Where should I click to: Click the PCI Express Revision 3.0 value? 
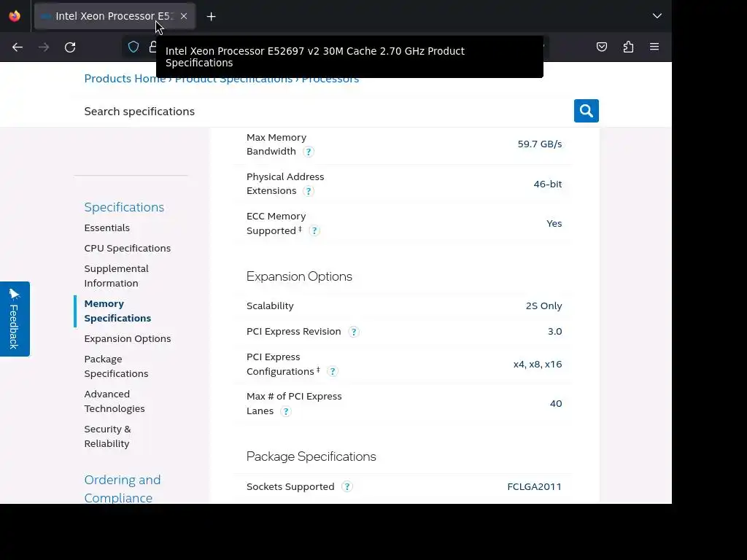click(554, 332)
